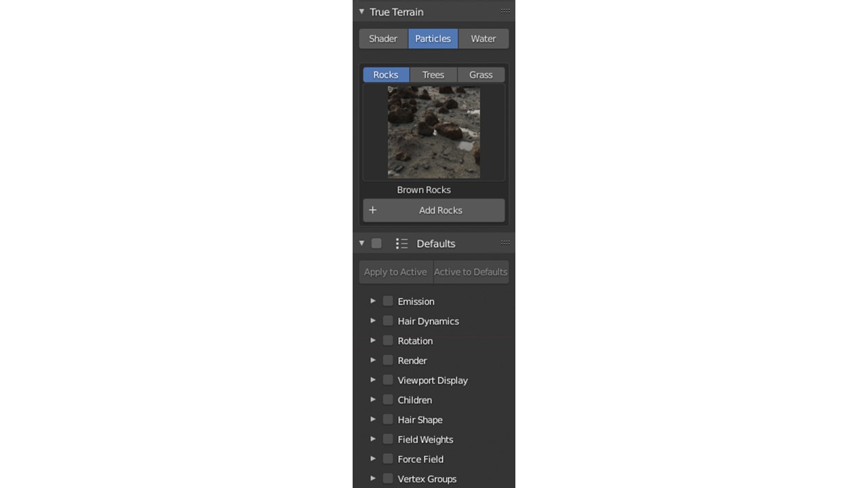Collapse the Defaults panel
Image resolution: width=868 pixels, height=488 pixels.
coord(361,243)
